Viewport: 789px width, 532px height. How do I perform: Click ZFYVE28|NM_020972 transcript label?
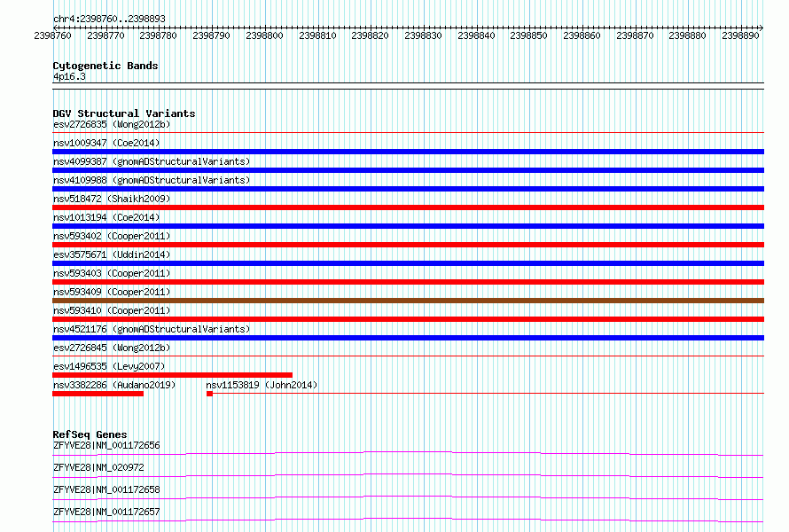98,467
